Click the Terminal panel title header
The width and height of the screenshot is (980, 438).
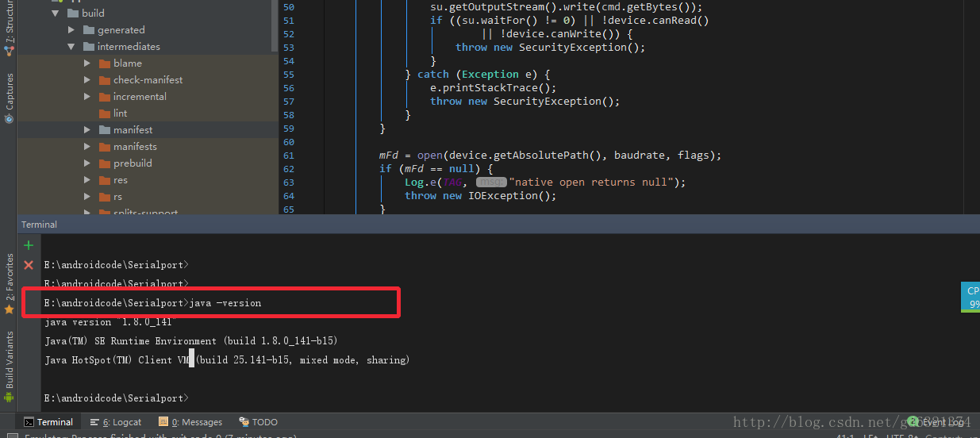[x=40, y=225]
